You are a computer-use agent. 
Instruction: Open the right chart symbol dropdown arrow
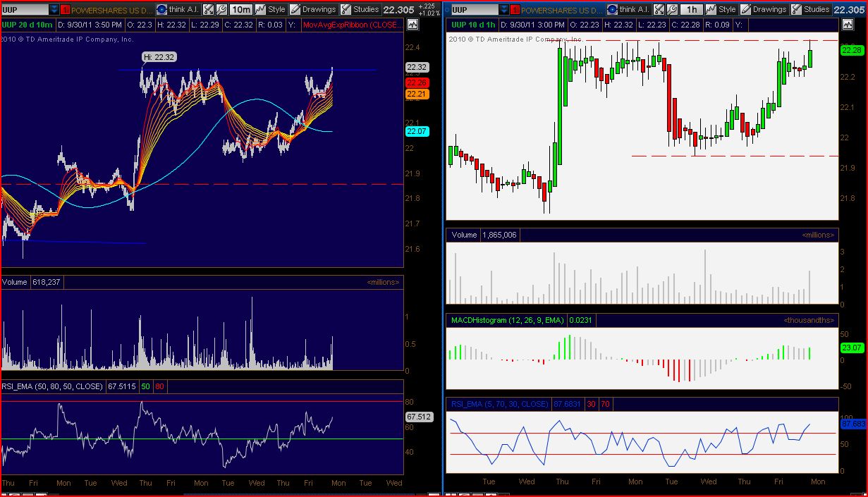coord(503,9)
